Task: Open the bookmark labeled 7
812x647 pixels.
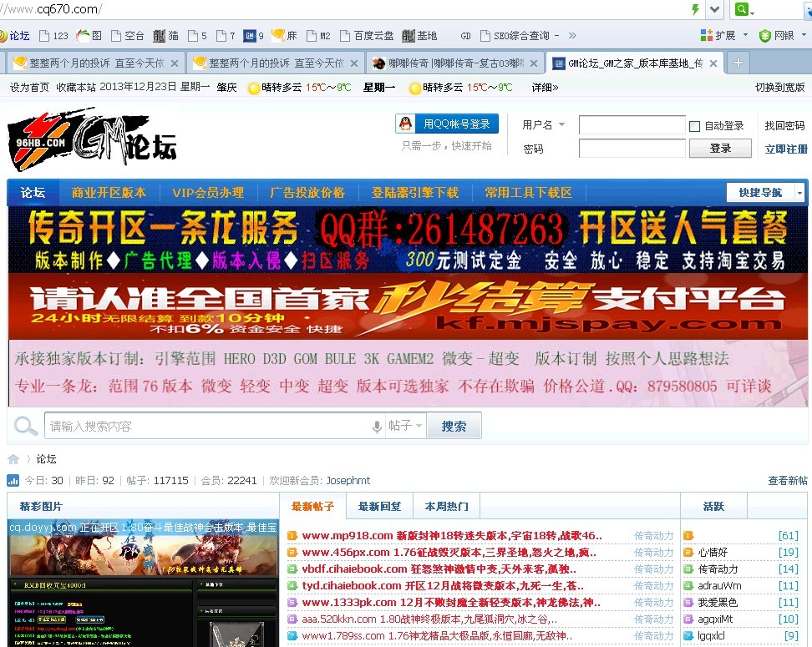Action: [226, 36]
